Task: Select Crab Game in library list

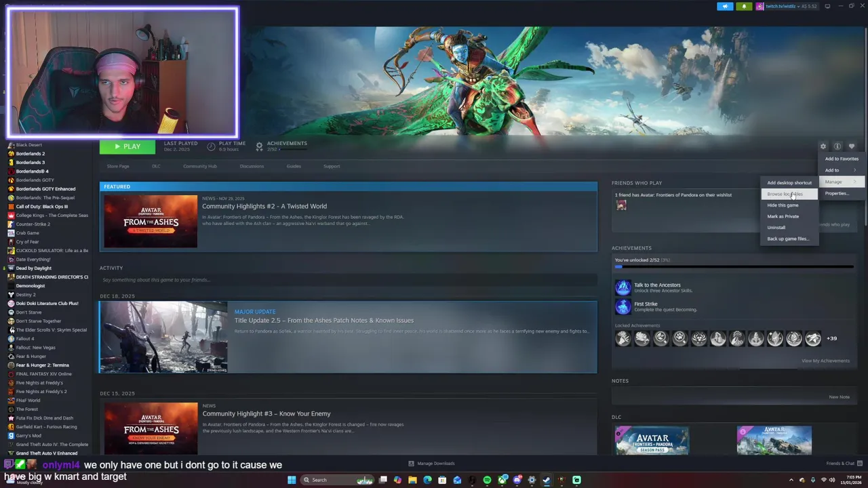Action: click(x=27, y=233)
